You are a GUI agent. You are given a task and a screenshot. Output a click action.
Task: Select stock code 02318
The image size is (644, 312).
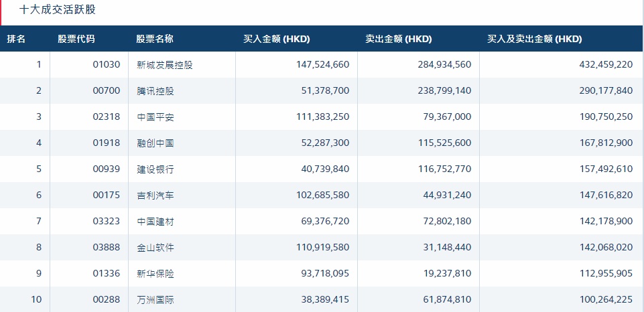[107, 116]
